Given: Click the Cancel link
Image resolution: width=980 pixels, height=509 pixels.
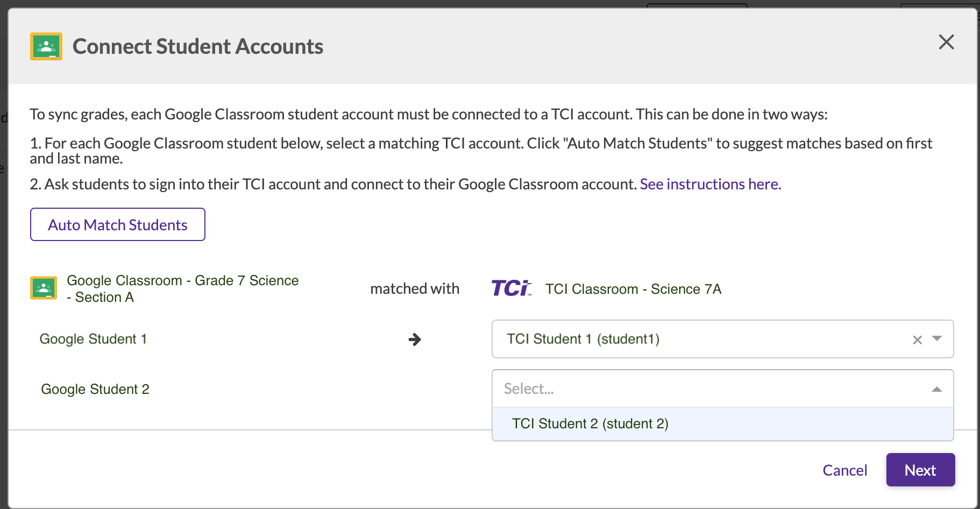Looking at the screenshot, I should point(845,470).
